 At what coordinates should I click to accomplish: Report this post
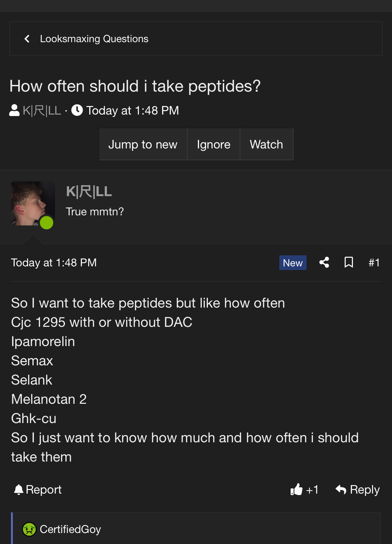[x=38, y=490]
